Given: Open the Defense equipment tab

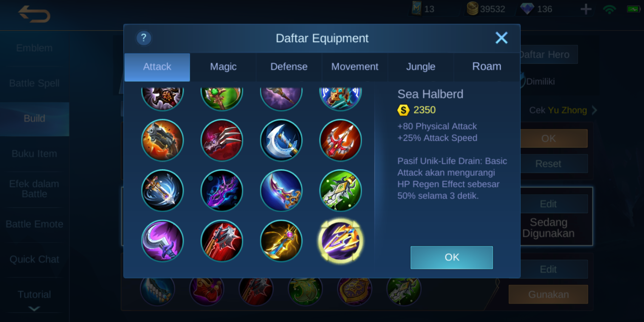Looking at the screenshot, I should tap(289, 67).
